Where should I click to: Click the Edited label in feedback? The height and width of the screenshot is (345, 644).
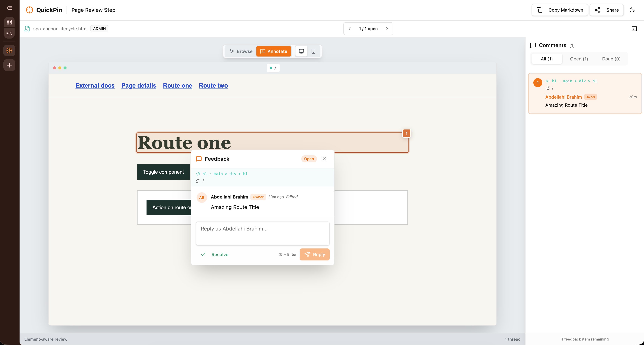click(292, 197)
